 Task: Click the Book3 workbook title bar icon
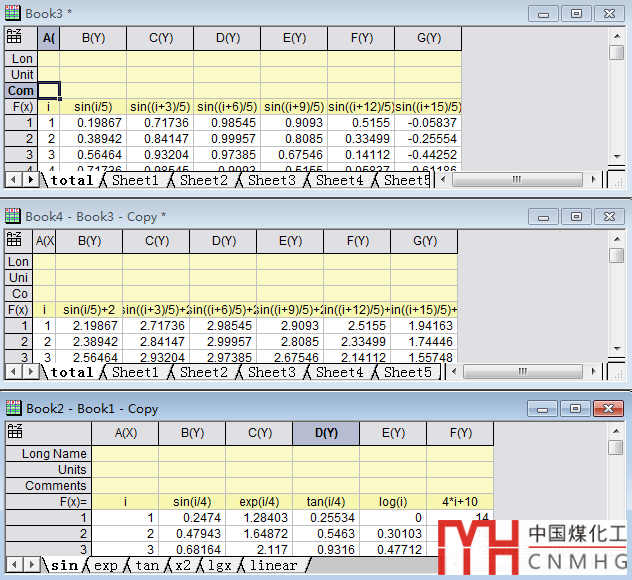(13, 13)
